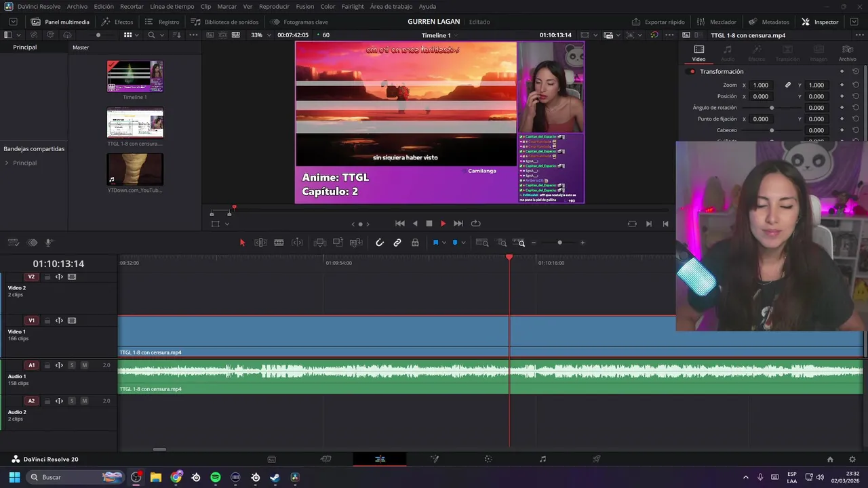This screenshot has width=868, height=488.
Task: Click the Zoom X value field
Action: coord(762,85)
